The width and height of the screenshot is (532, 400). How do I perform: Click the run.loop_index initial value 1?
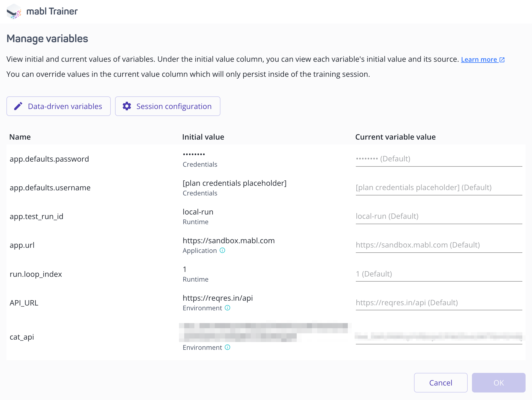pyautogui.click(x=184, y=269)
